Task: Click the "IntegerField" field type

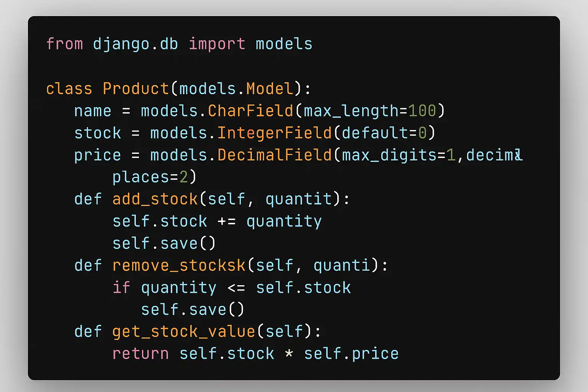Action: pos(274,133)
